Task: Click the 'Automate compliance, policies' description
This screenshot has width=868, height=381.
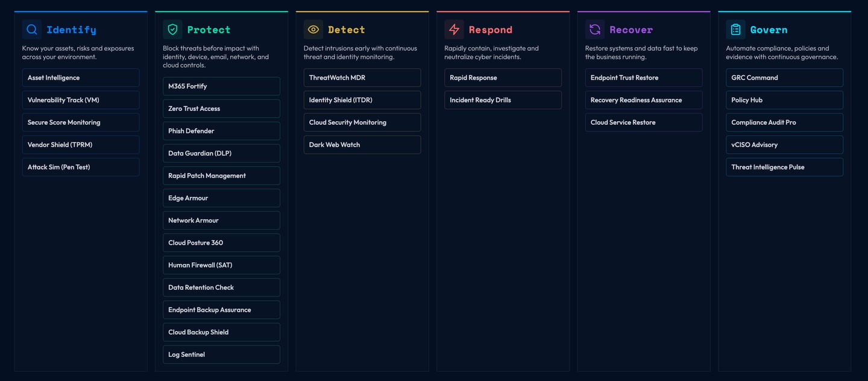Action: pyautogui.click(x=782, y=52)
